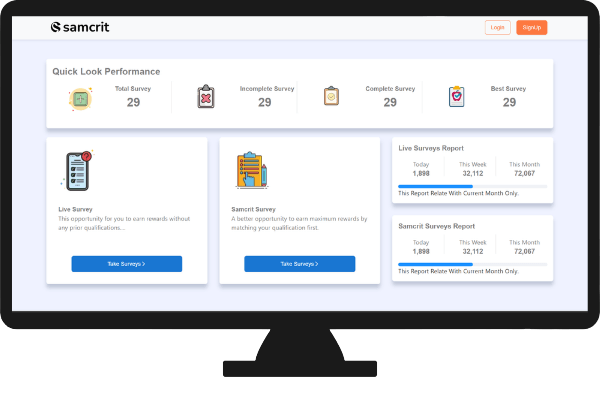Open Take Surveys under Live Survey
The width and height of the screenshot is (600, 400).
(x=127, y=264)
